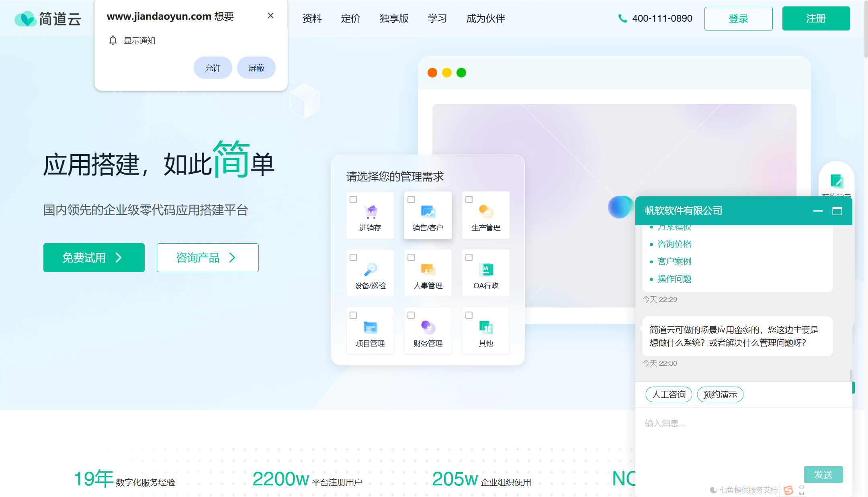Minimize the 帆软软件有限公司 chat panel
Screen dimensions: 868x497
(818, 211)
